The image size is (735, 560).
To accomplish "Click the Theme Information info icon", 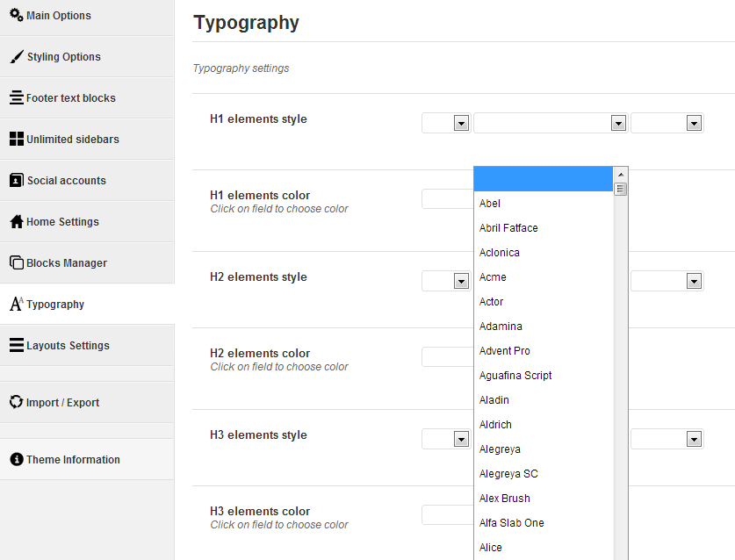I will click(x=17, y=459).
